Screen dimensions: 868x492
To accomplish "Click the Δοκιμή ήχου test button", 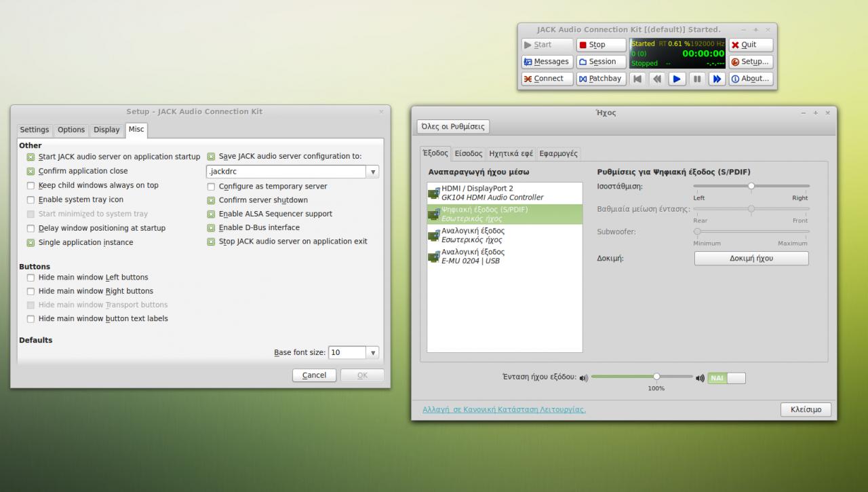I will pos(751,259).
